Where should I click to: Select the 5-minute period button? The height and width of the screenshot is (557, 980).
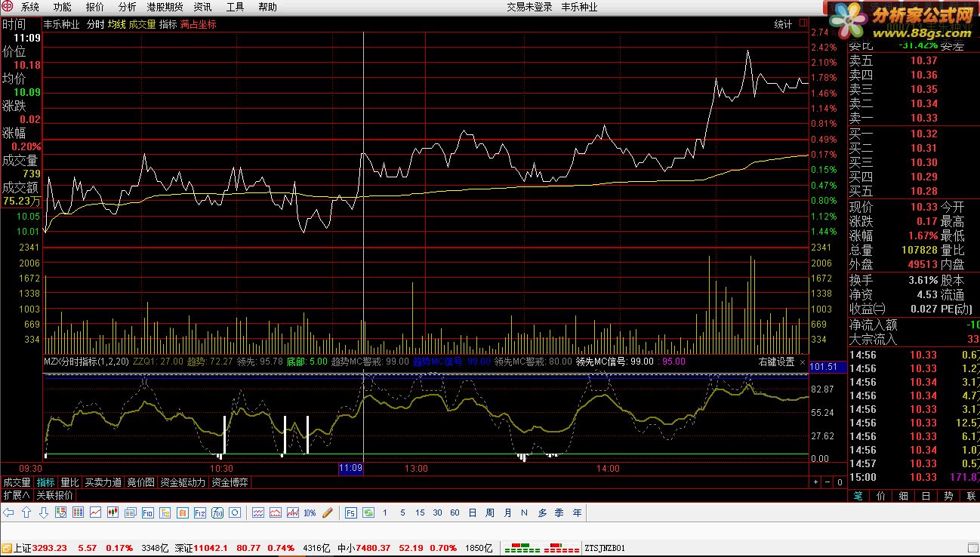[x=402, y=512]
